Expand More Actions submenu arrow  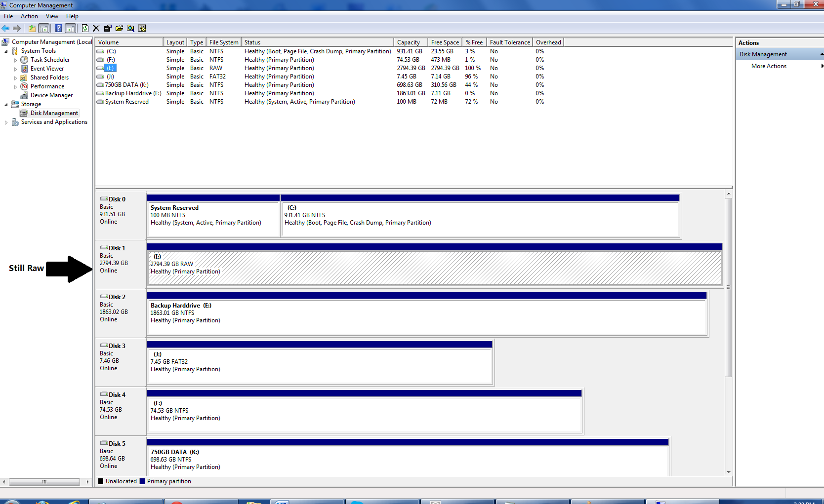[x=822, y=66]
